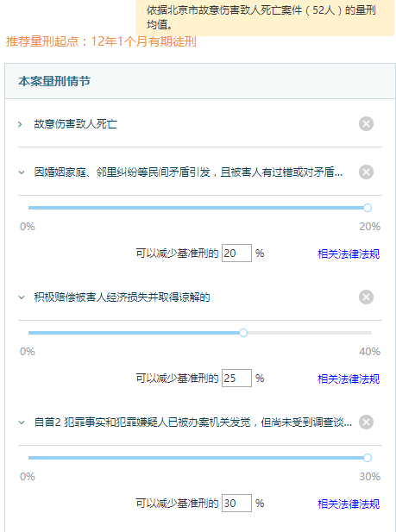Expand the 故意伤害致人死亡 row chevron
This screenshot has height=532, width=396.
pyautogui.click(x=21, y=124)
